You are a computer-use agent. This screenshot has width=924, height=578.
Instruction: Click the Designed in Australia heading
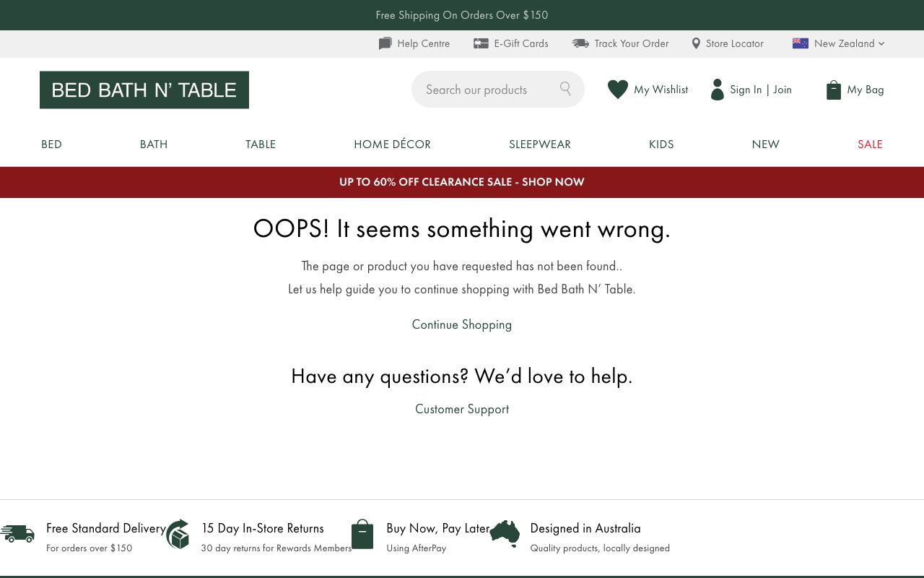click(585, 528)
